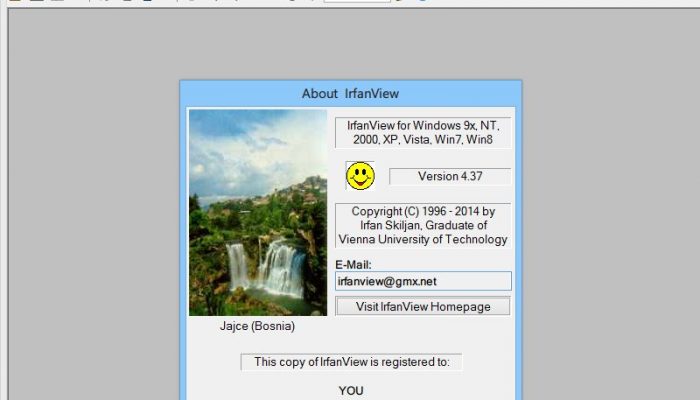Click the 'Jajce (Bosnia)' caption
Screen dimensions: 700x400
(x=257, y=326)
